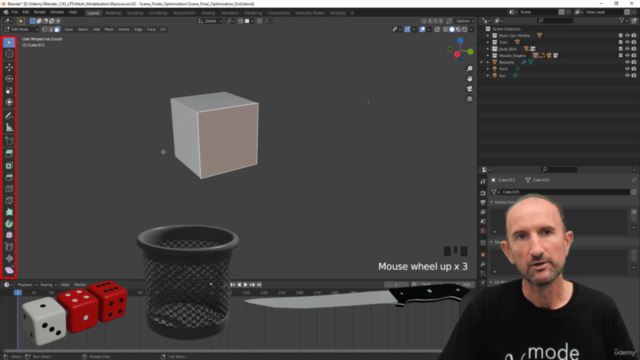The image size is (640, 360).
Task: Disable Sun light in renders camera icon
Action: point(634,76)
